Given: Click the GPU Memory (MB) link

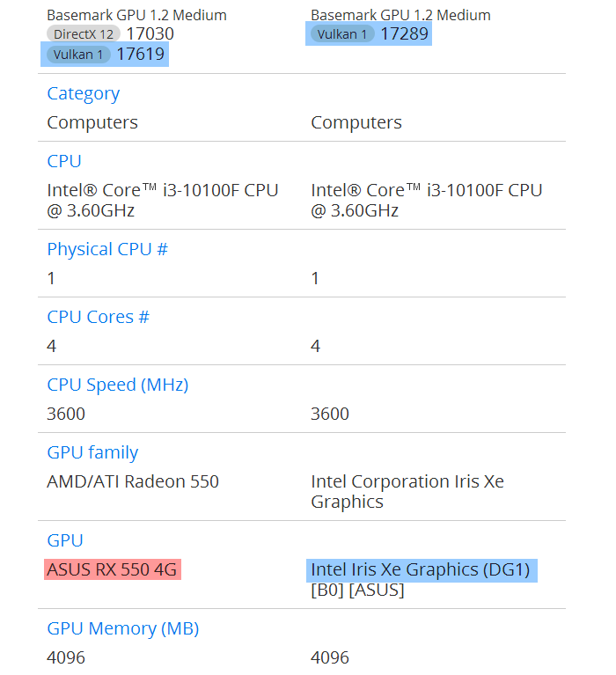Looking at the screenshot, I should point(122,628).
